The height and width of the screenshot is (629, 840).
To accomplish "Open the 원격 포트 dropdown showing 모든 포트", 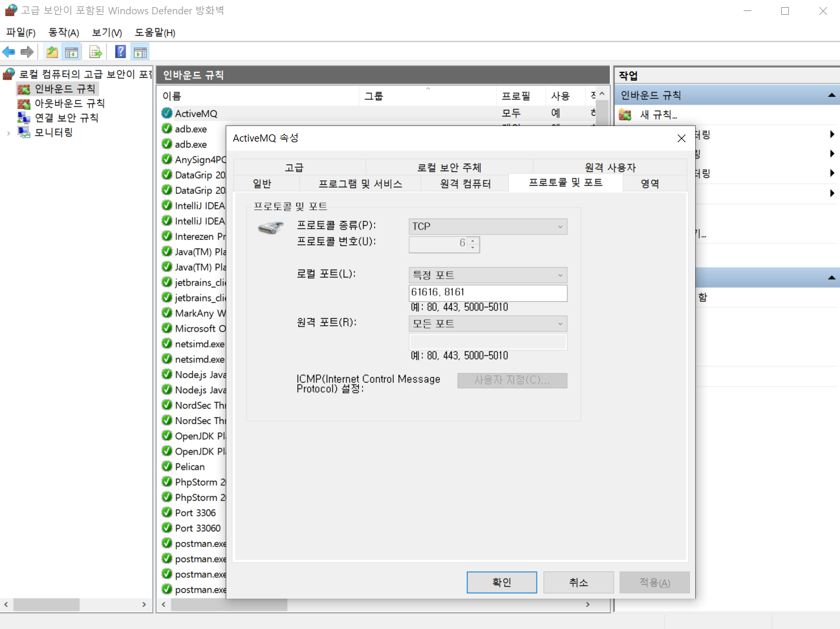I will coord(488,323).
